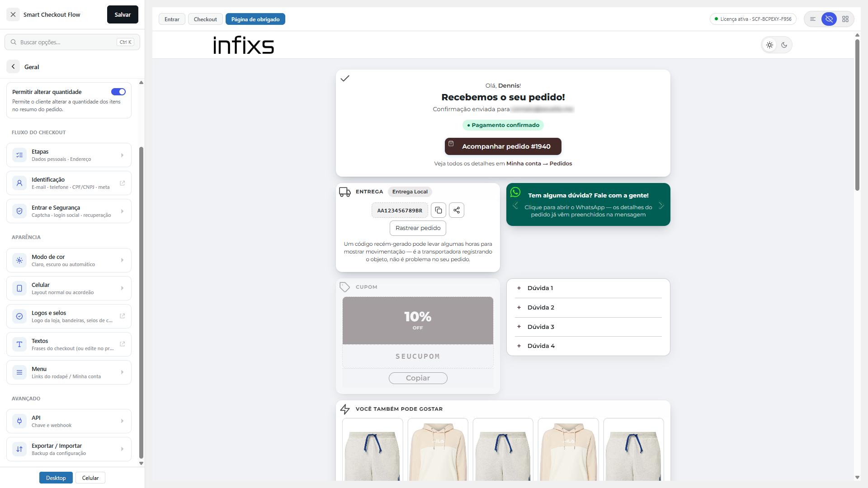The width and height of the screenshot is (868, 488).
Task: Select the Página de obrigado tab
Action: click(255, 19)
